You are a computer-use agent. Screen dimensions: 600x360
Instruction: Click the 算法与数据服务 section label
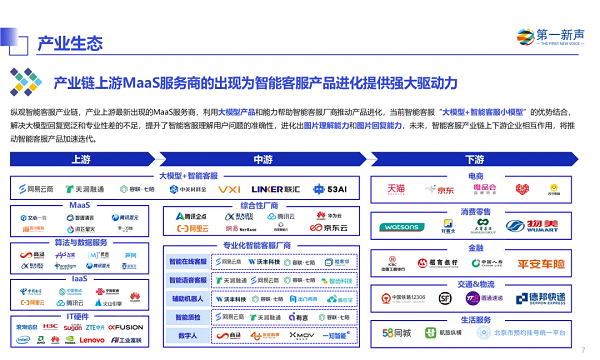coord(81,243)
